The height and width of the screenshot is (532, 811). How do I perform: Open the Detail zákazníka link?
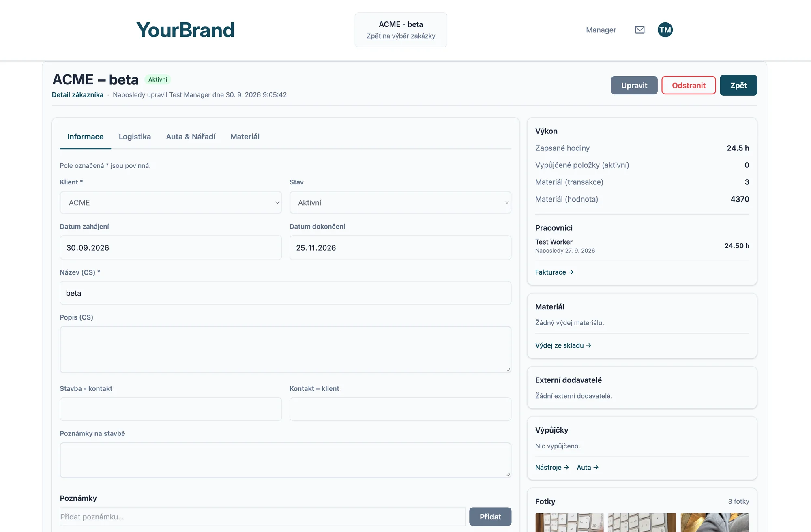(x=77, y=95)
